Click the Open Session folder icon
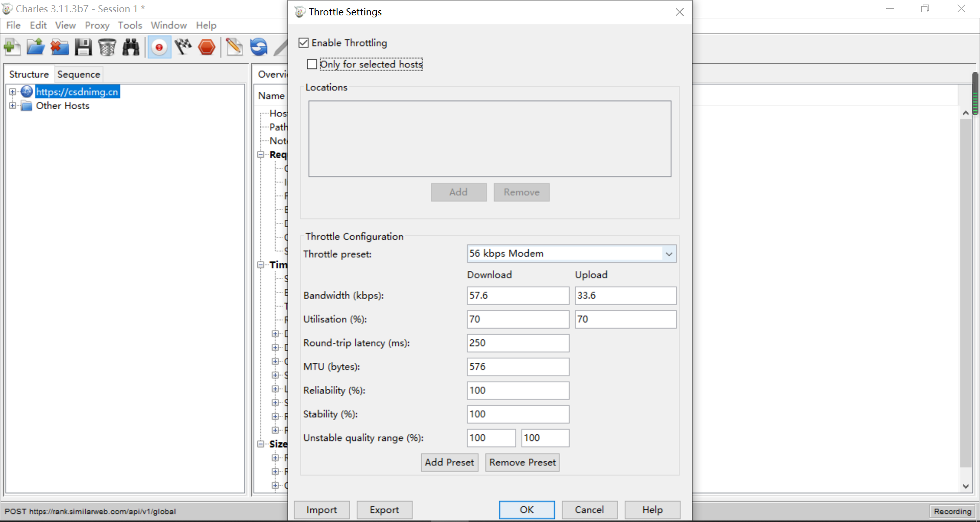Image resolution: width=980 pixels, height=522 pixels. [36, 47]
